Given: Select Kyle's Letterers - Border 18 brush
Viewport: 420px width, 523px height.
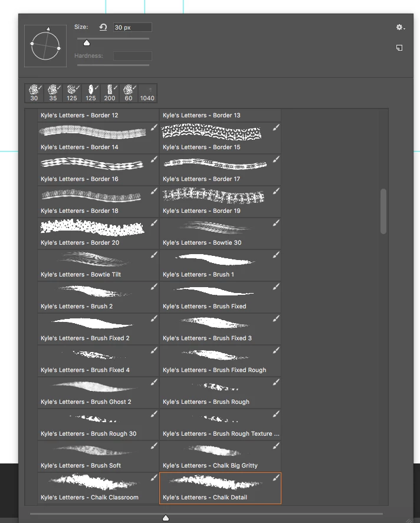Looking at the screenshot, I should (x=98, y=202).
